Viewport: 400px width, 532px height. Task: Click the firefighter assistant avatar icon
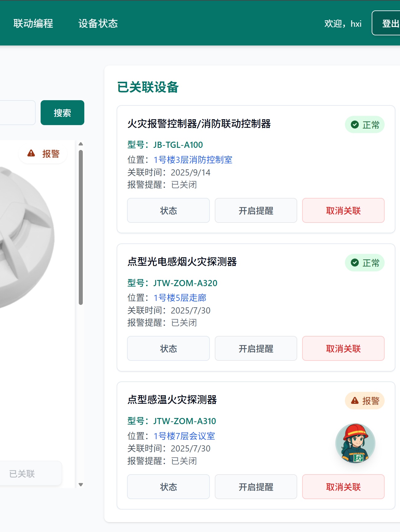tap(355, 443)
